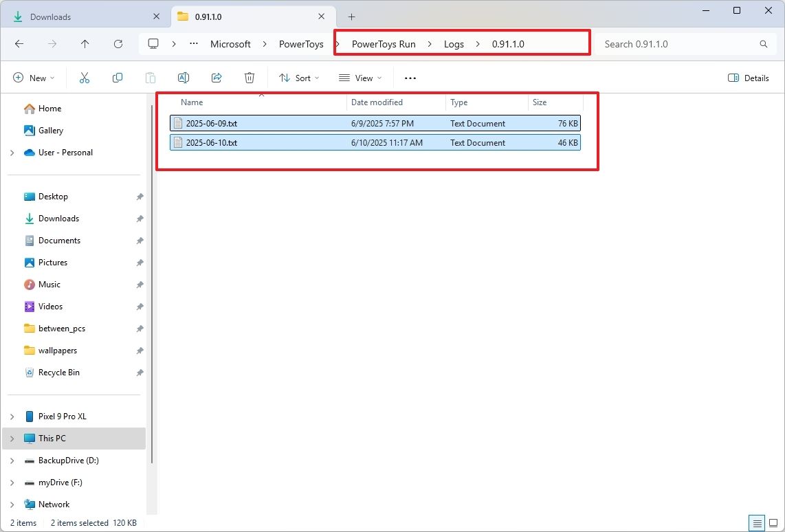The height and width of the screenshot is (532, 785).
Task: Activate compact details view in status bar
Action: point(757,523)
